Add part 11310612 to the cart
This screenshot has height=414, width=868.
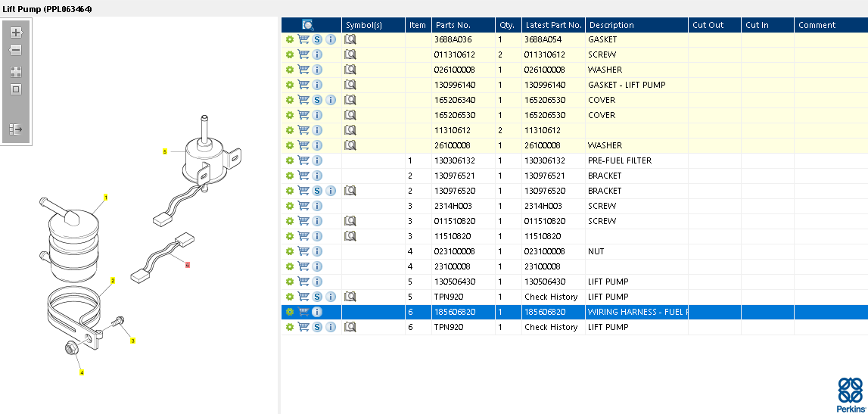[x=303, y=130]
